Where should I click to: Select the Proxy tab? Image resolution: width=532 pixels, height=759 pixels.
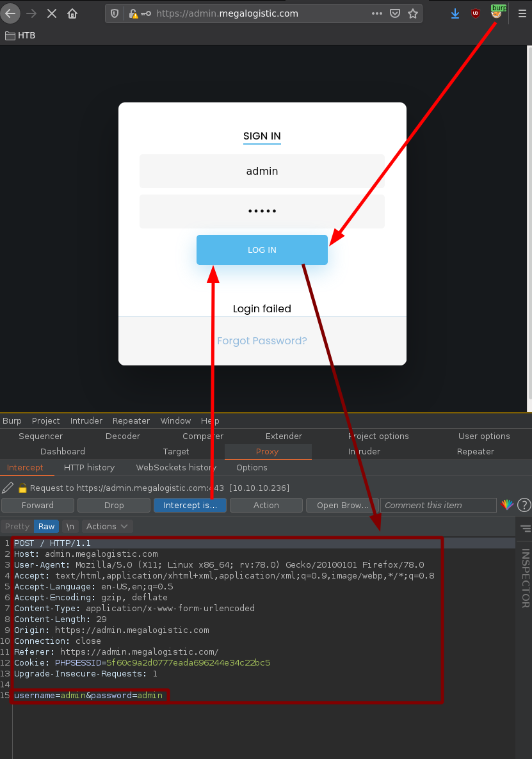coord(267,451)
